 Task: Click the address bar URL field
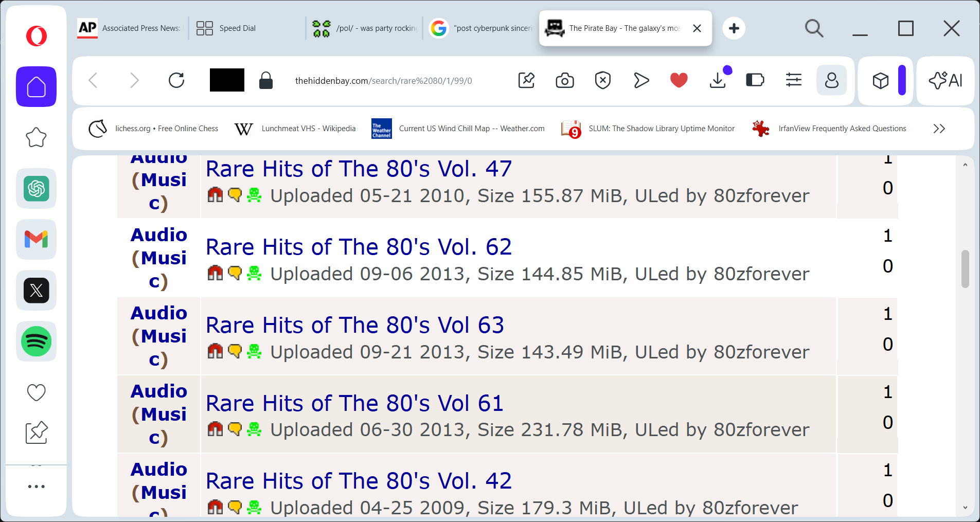(384, 81)
